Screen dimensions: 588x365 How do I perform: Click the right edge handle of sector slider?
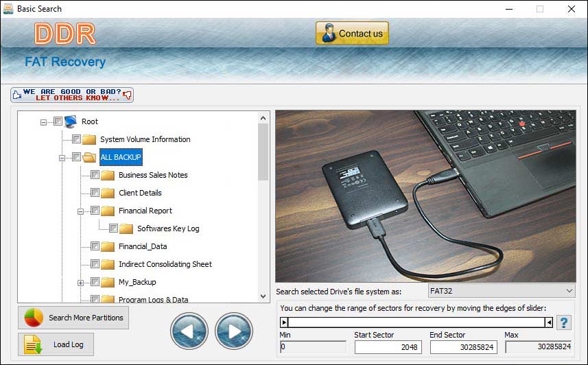click(549, 322)
